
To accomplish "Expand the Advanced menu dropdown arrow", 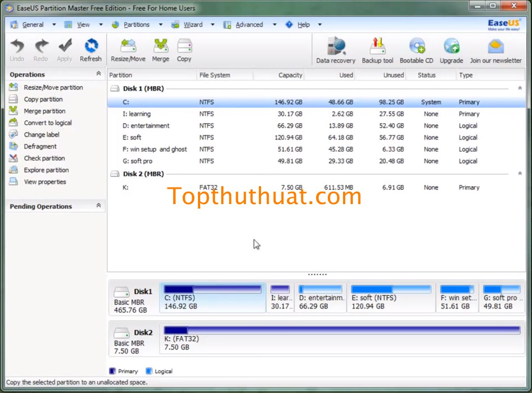I will 275,25.
